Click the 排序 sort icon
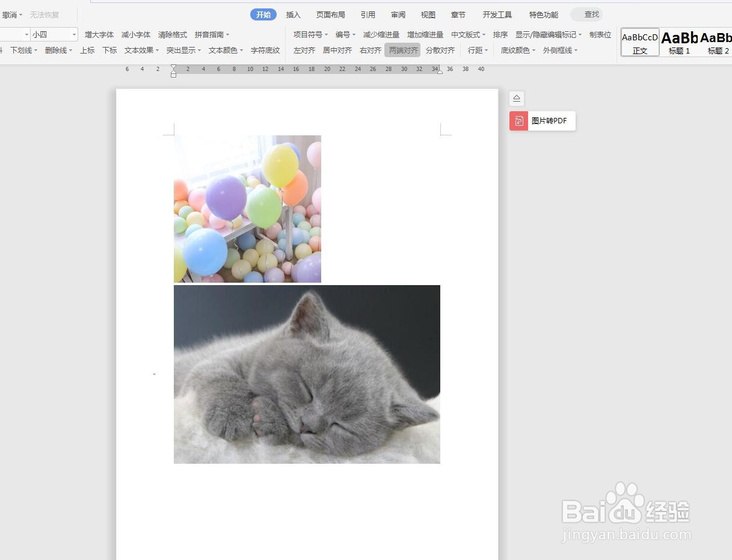Screen dimensions: 732x560 tap(500, 34)
